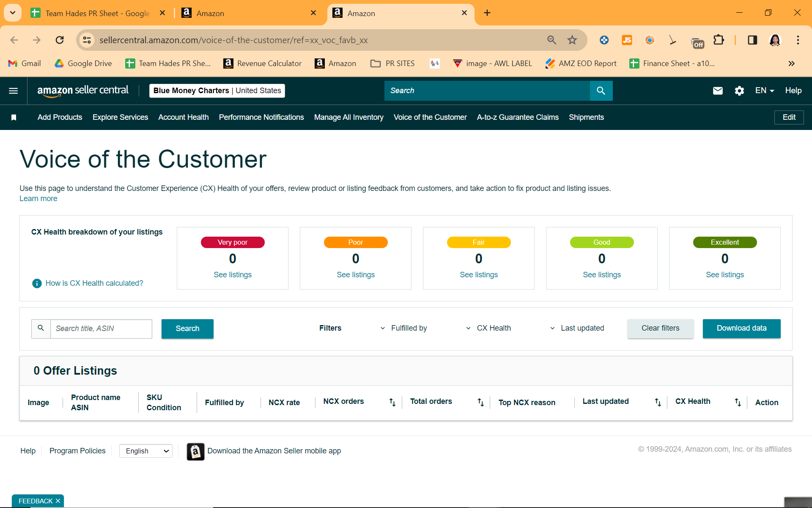812x508 pixels.
Task: Toggle the browser side panel icon
Action: click(752, 40)
